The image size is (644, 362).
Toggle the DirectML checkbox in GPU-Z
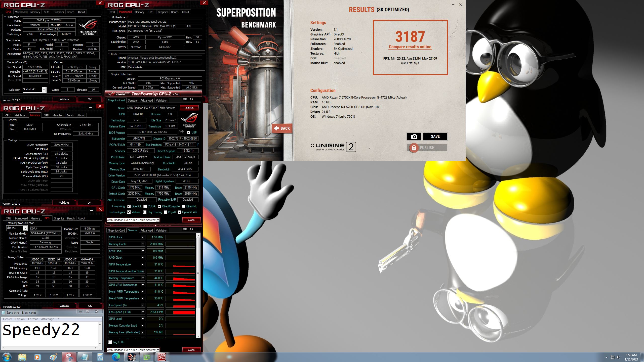coord(184,206)
